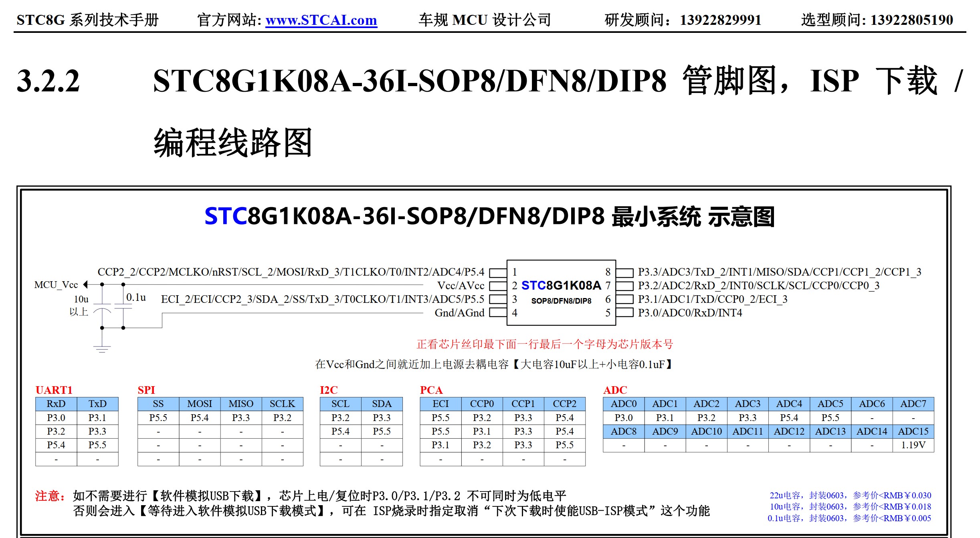Click pin 8 label starting with P3.3/ADC3
This screenshot has width=980, height=538.
pos(780,272)
